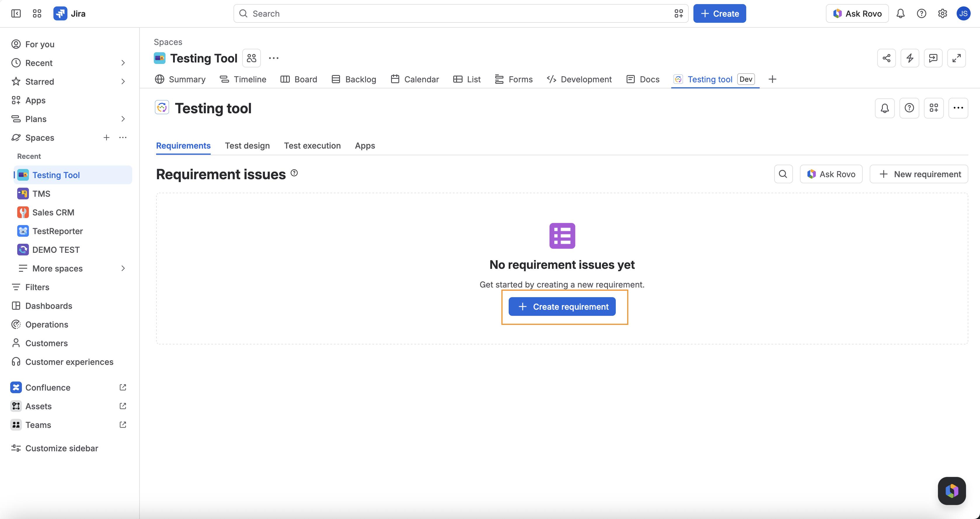Open notifications bell in top bar
This screenshot has width=980, height=519.
(x=900, y=14)
